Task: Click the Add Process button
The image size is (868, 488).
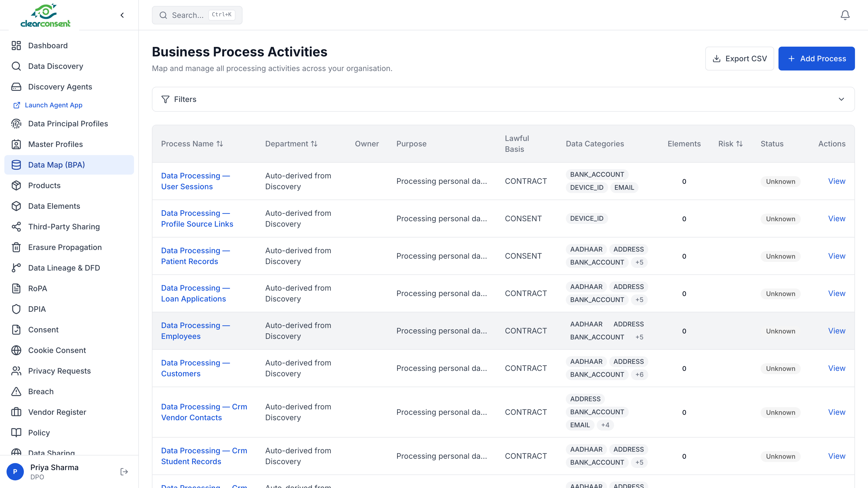Action: pos(816,58)
